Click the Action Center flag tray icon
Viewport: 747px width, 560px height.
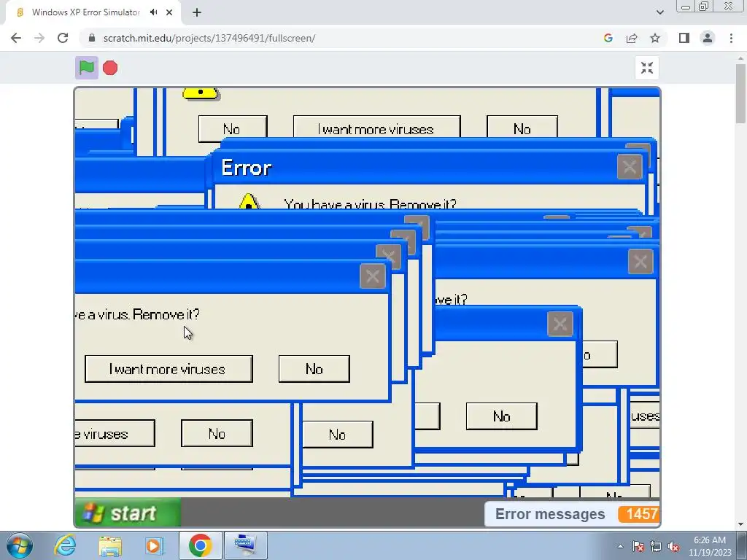[x=638, y=546]
